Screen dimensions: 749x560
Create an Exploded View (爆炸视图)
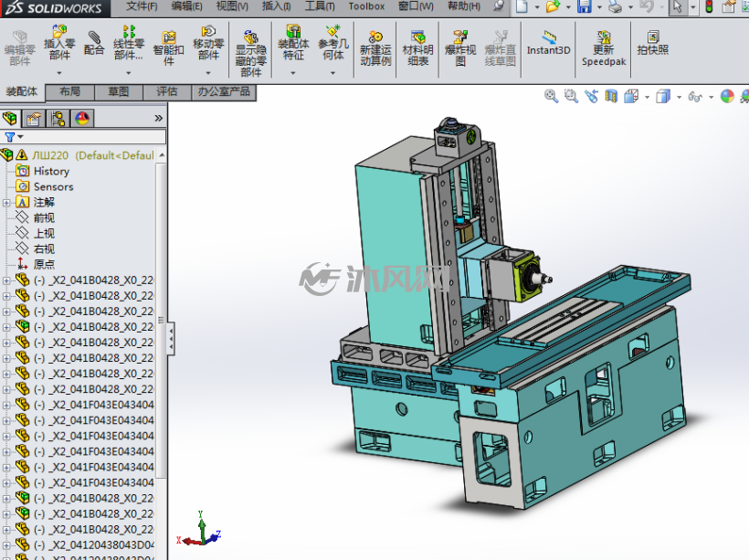pos(460,48)
